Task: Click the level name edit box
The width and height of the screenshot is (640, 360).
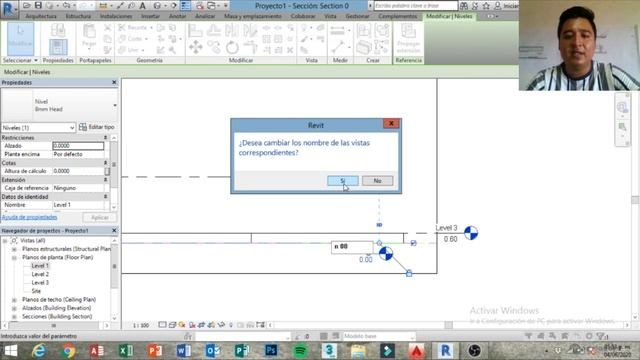Action: 352,247
